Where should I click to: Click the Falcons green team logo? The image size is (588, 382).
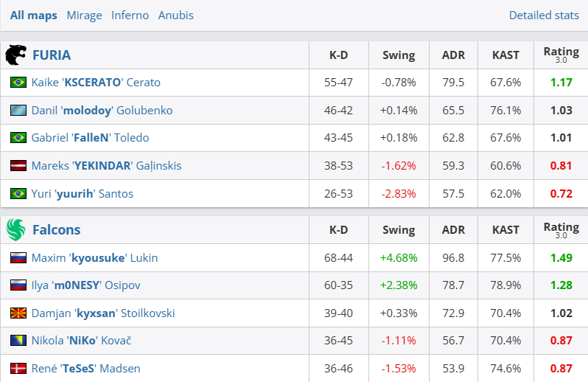point(15,230)
